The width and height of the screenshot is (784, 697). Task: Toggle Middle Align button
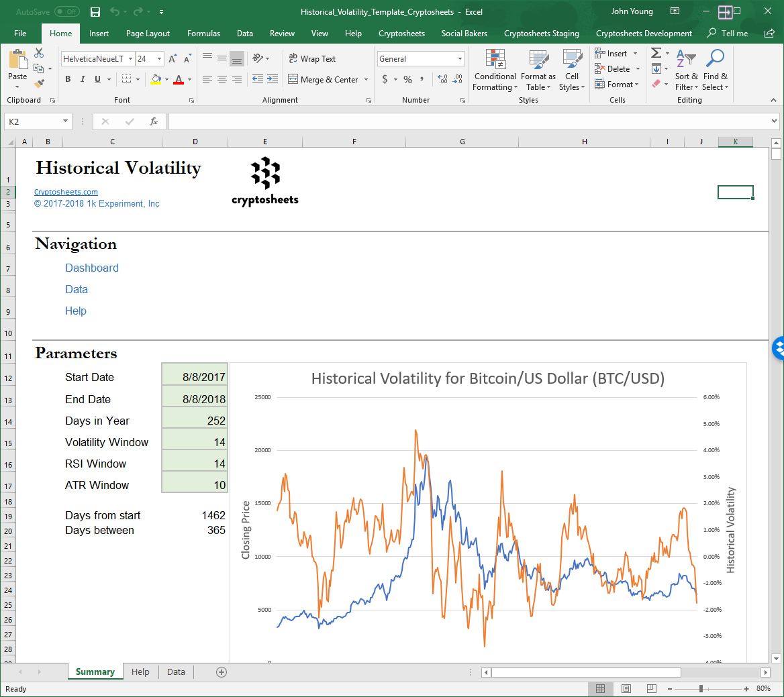click(x=222, y=58)
